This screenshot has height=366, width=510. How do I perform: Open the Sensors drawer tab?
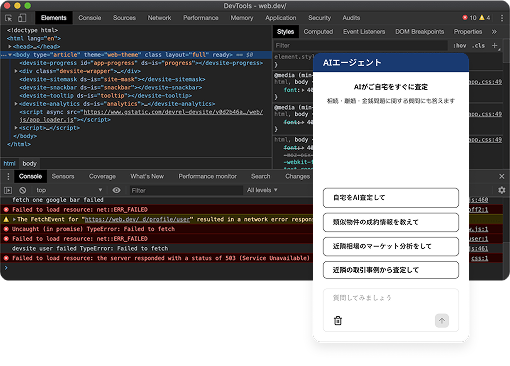pos(63,176)
